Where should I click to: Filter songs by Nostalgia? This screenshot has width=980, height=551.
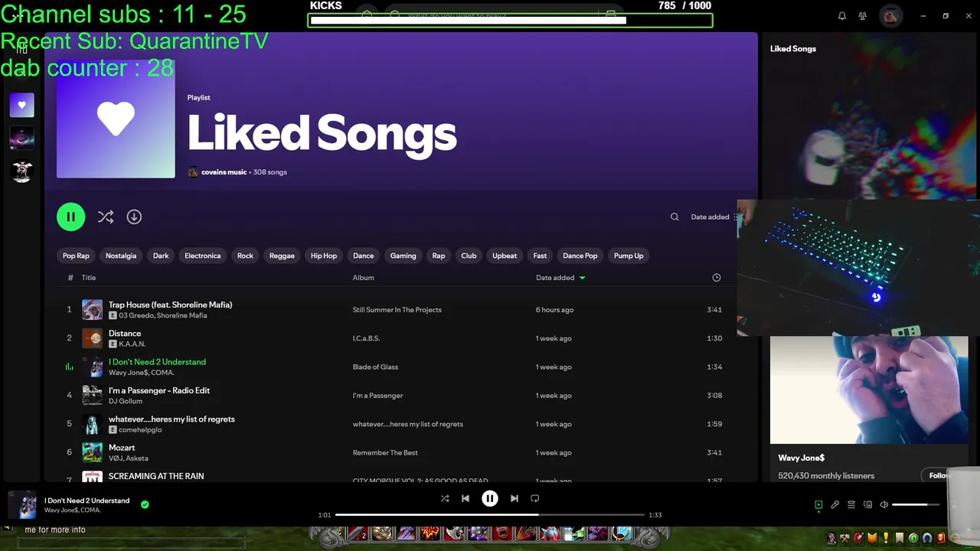coord(121,256)
